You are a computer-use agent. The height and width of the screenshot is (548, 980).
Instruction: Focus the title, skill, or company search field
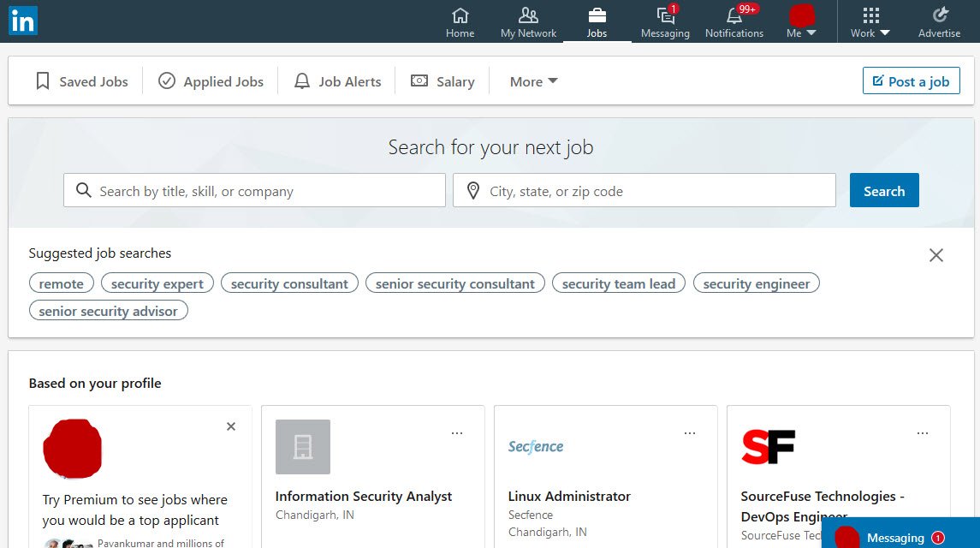(254, 190)
